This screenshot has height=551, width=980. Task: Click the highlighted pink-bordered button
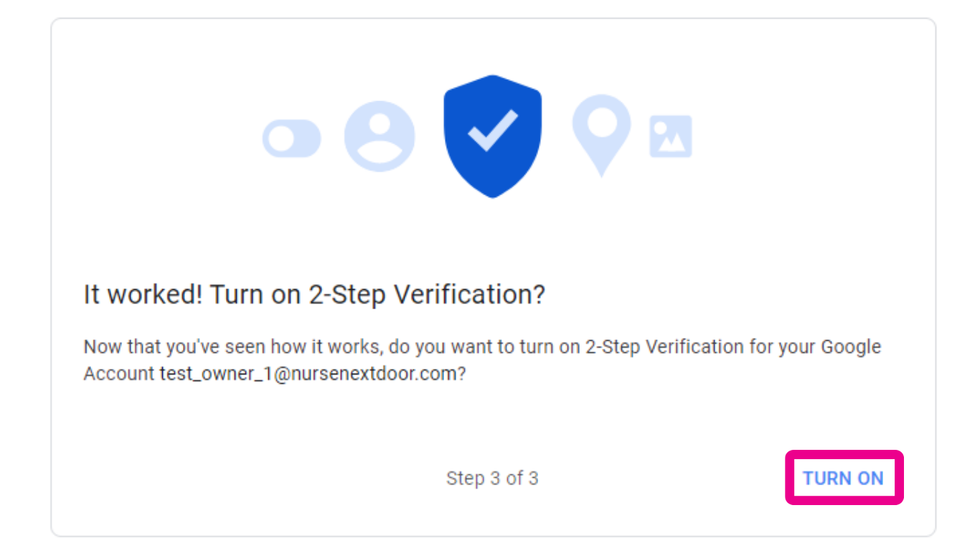(x=843, y=478)
